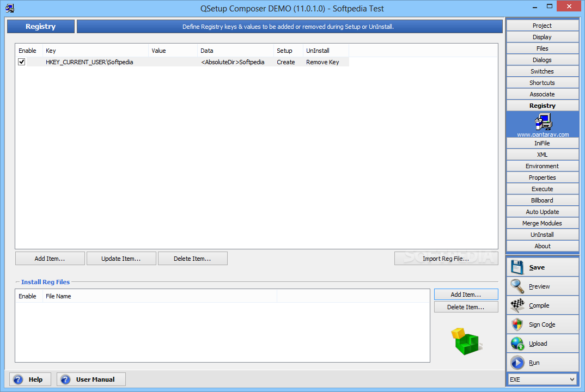Viewport: 585px width, 392px height.
Task: Open the IniFile page
Action: [x=543, y=143]
